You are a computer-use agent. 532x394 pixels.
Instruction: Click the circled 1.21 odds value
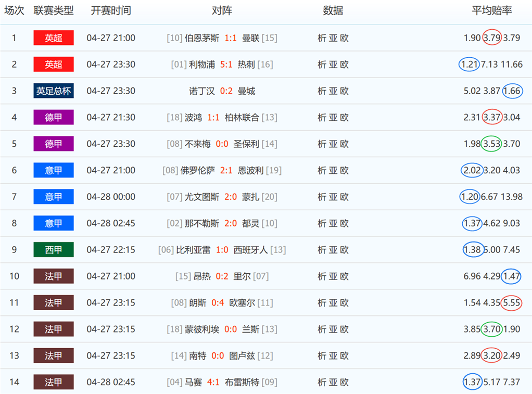click(x=469, y=64)
